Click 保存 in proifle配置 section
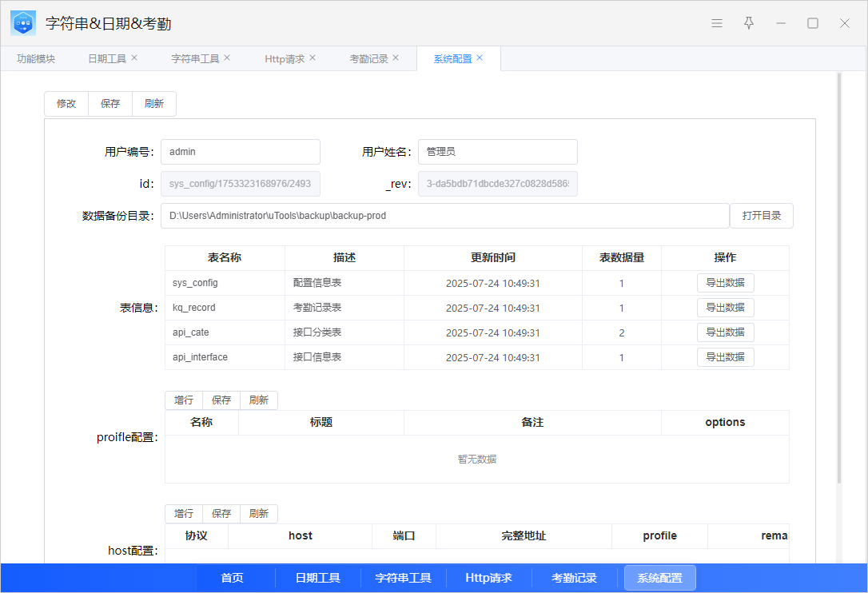868x593 pixels. pyautogui.click(x=221, y=400)
